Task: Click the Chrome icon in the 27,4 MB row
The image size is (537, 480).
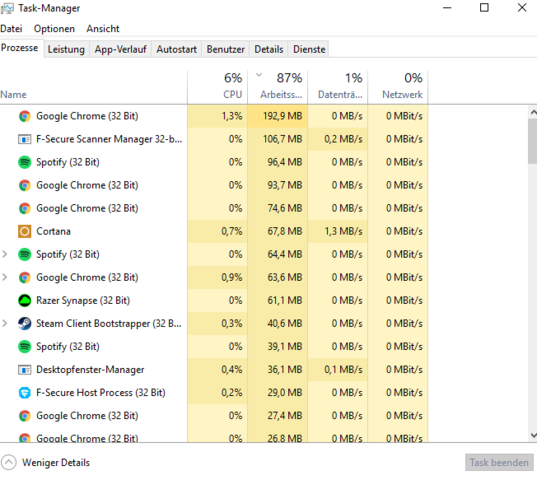Action: (x=24, y=416)
